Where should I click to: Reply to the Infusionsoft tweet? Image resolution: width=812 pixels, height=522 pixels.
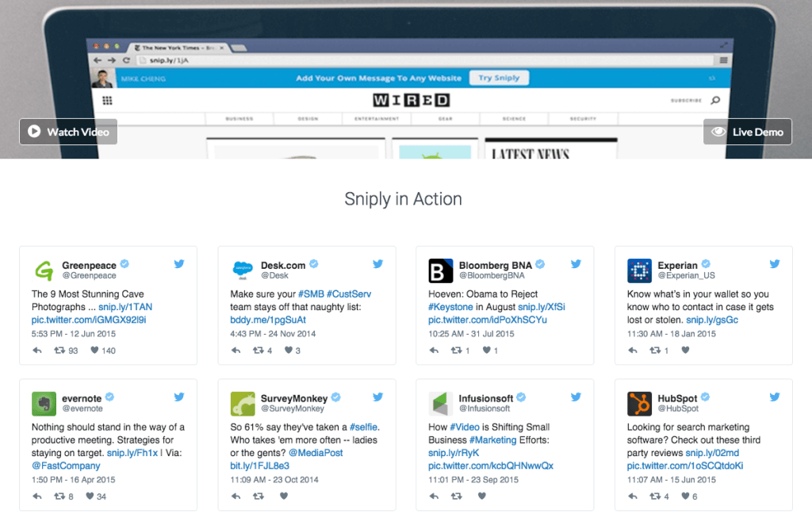point(434,496)
